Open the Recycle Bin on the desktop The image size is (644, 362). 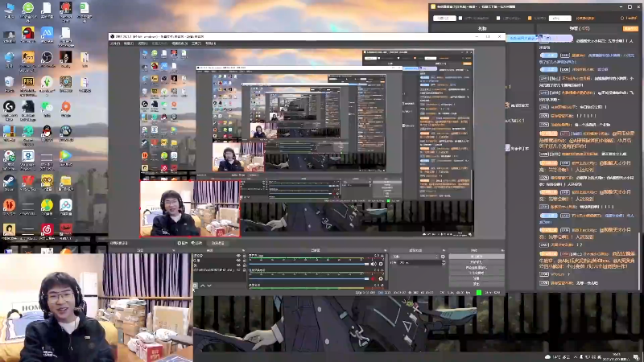click(x=9, y=82)
